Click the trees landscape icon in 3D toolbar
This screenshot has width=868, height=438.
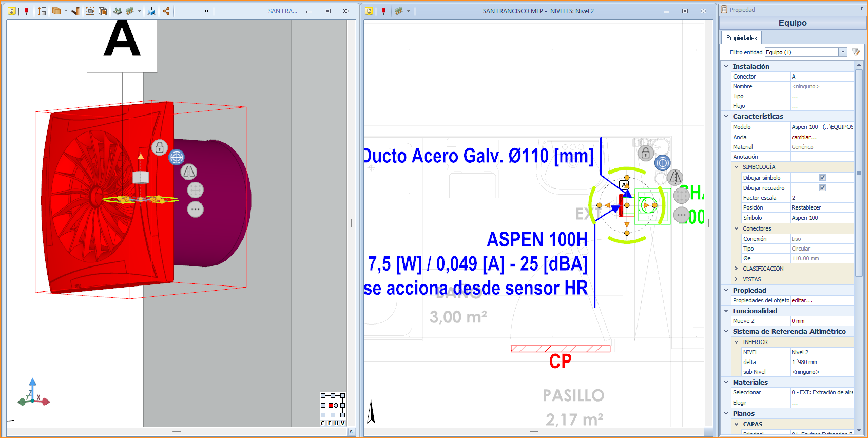(x=118, y=11)
